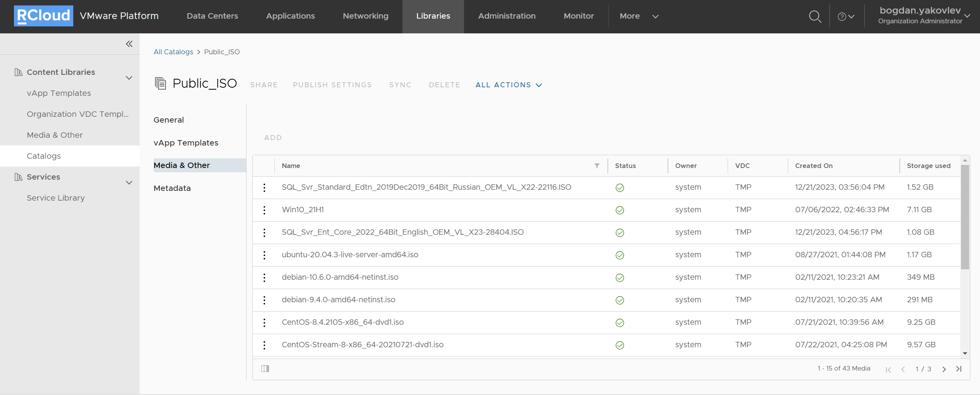
Task: Open the General section of the catalog
Action: (169, 120)
